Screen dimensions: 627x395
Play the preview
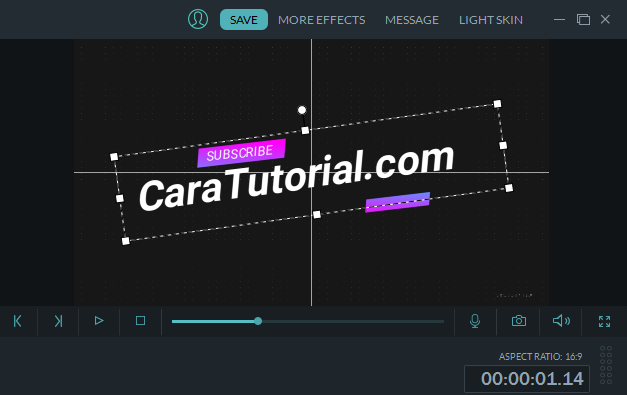pos(99,321)
